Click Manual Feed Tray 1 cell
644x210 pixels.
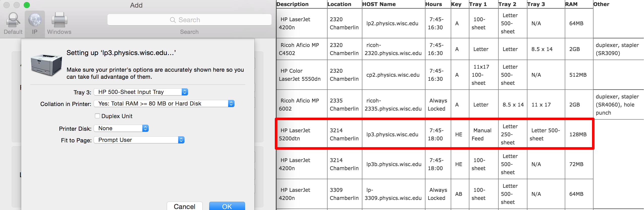[484, 134]
